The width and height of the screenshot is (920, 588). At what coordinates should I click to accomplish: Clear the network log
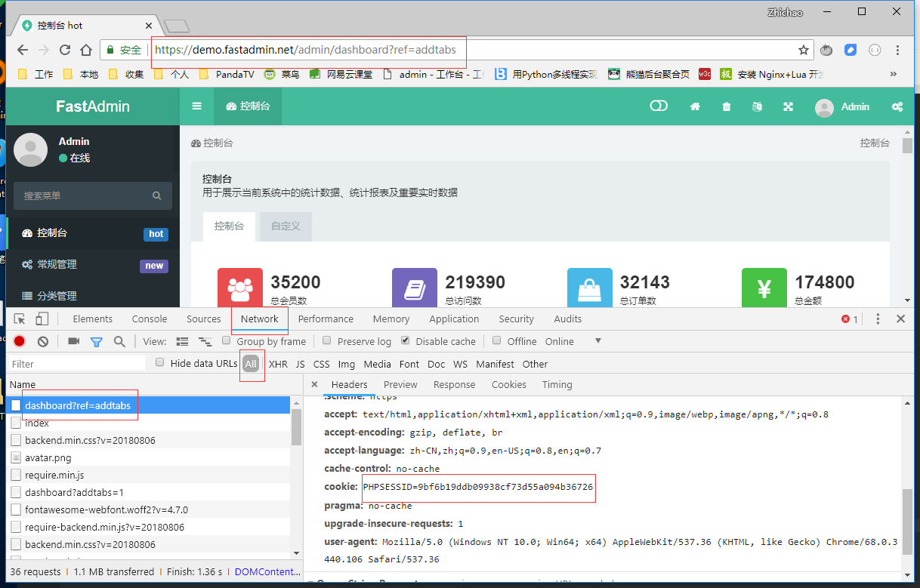pos(43,341)
